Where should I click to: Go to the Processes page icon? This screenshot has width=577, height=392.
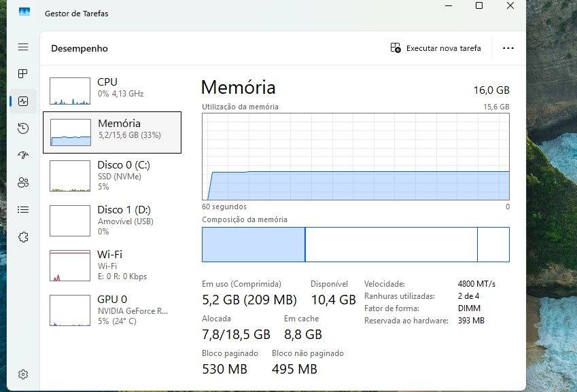(x=23, y=74)
